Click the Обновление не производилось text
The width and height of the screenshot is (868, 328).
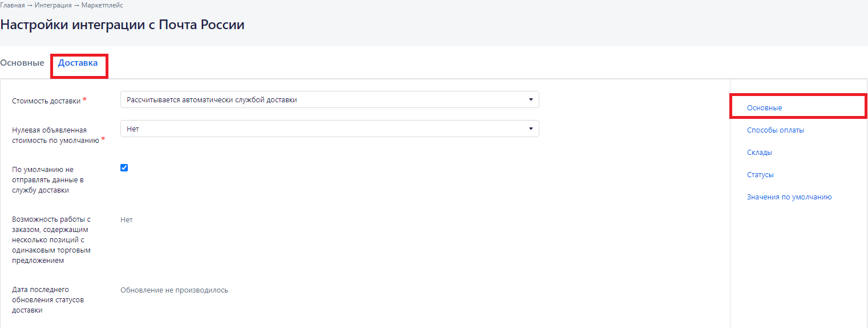174,290
